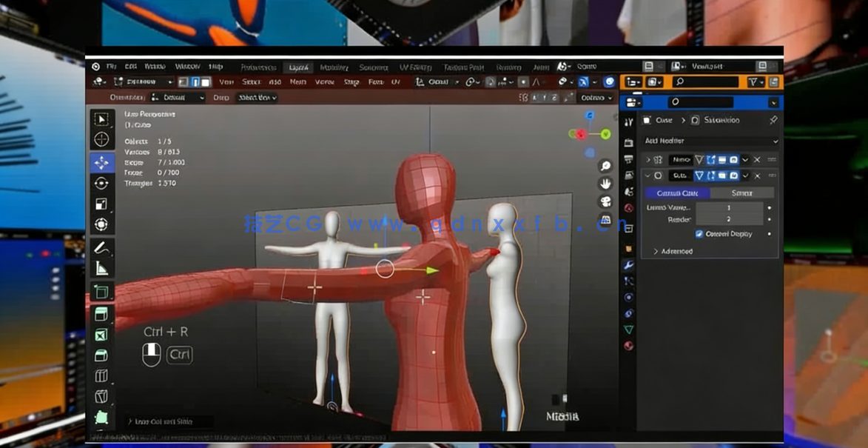868x448 pixels.
Task: Expand the Advanced section of the Subdivision modifier
Action: pyautogui.click(x=676, y=252)
